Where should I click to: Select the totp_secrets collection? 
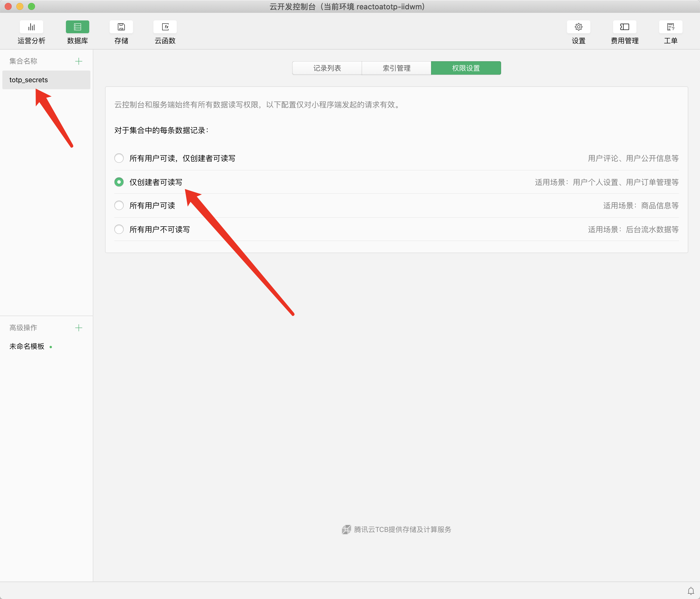point(46,80)
